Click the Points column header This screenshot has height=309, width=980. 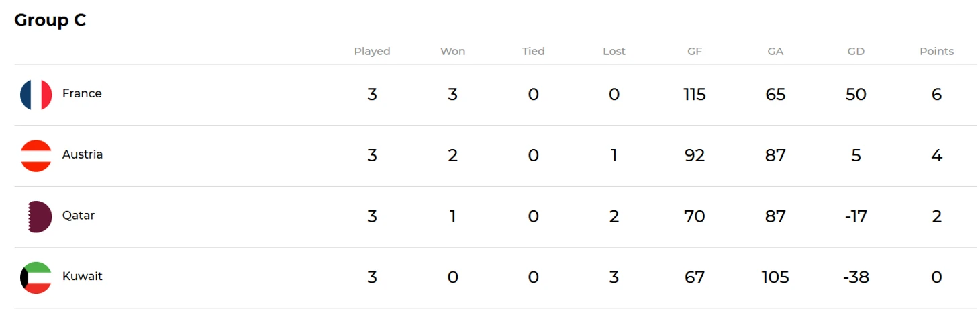point(936,51)
